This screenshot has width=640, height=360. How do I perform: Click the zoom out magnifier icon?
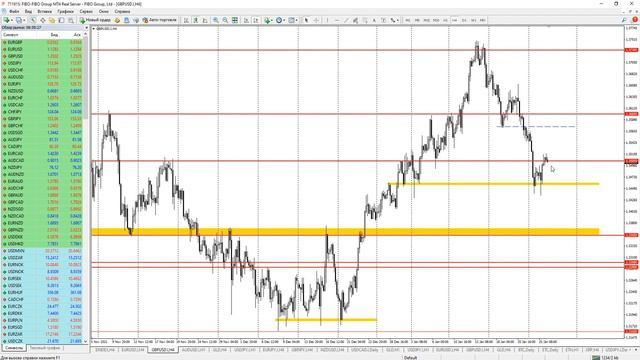225,20
